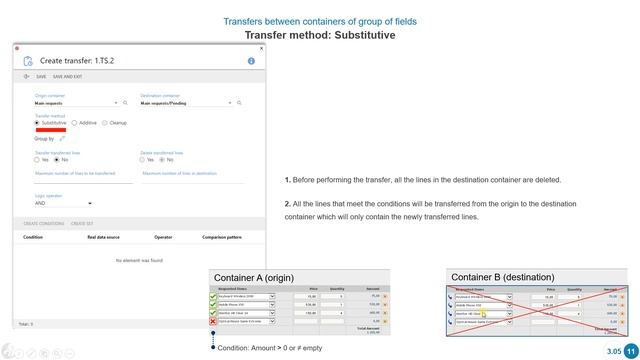Delete Monitor row in Container A
Image resolution: width=640 pixels, height=360 pixels.
click(x=385, y=313)
